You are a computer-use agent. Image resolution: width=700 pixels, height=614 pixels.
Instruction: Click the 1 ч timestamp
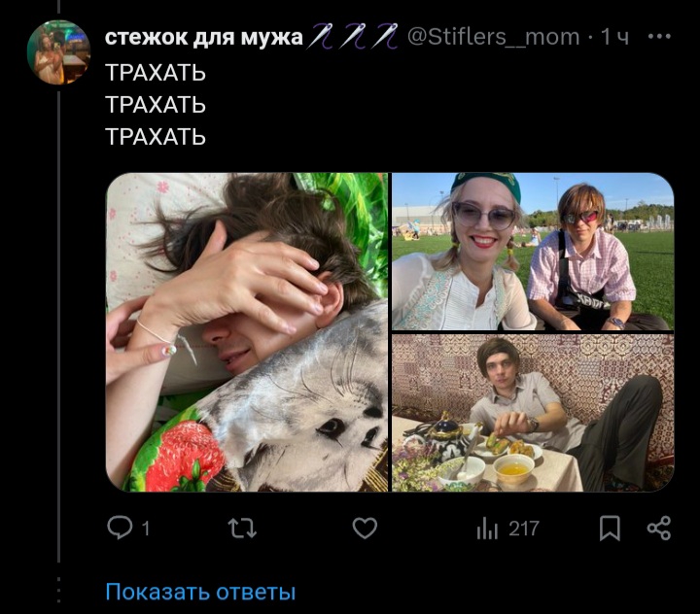(614, 37)
